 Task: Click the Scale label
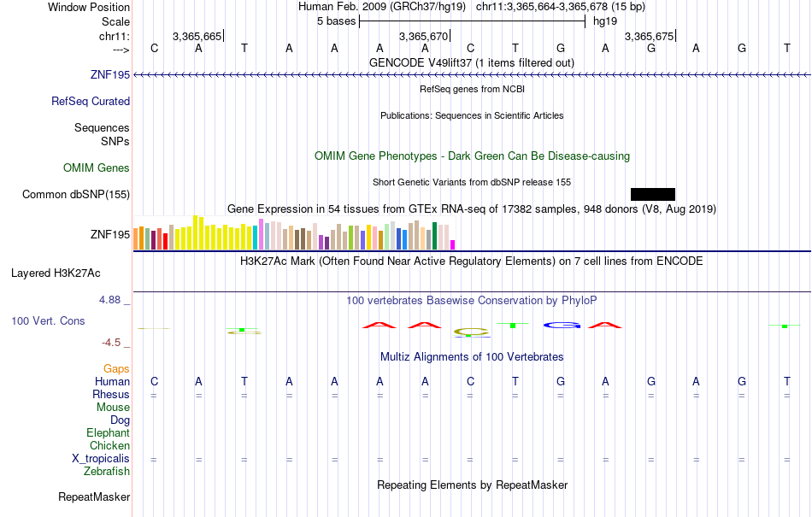tap(115, 21)
